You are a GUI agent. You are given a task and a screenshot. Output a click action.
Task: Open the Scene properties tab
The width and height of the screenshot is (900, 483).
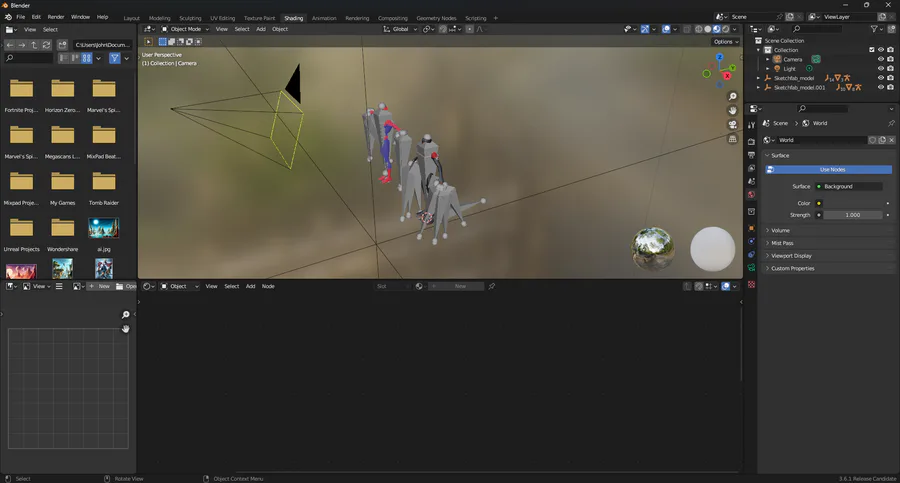(x=751, y=181)
